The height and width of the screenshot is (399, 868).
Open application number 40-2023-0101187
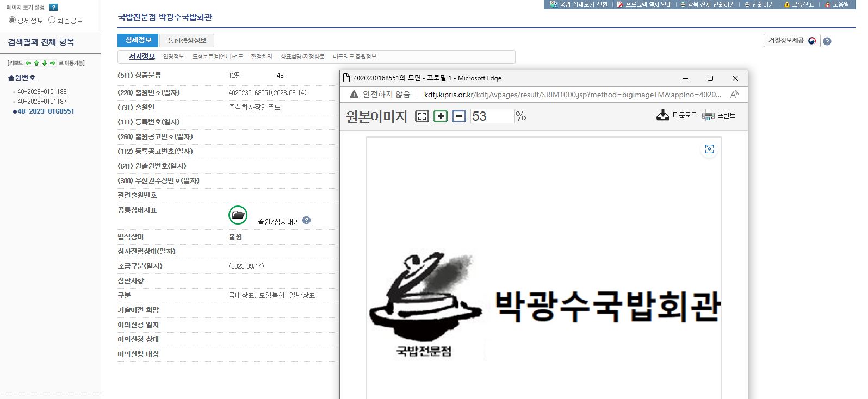coord(42,102)
